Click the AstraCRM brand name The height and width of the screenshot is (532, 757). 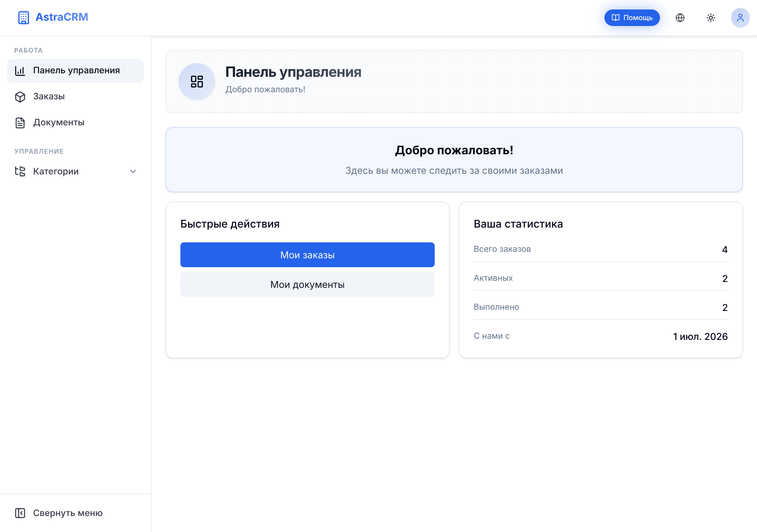coord(62,17)
